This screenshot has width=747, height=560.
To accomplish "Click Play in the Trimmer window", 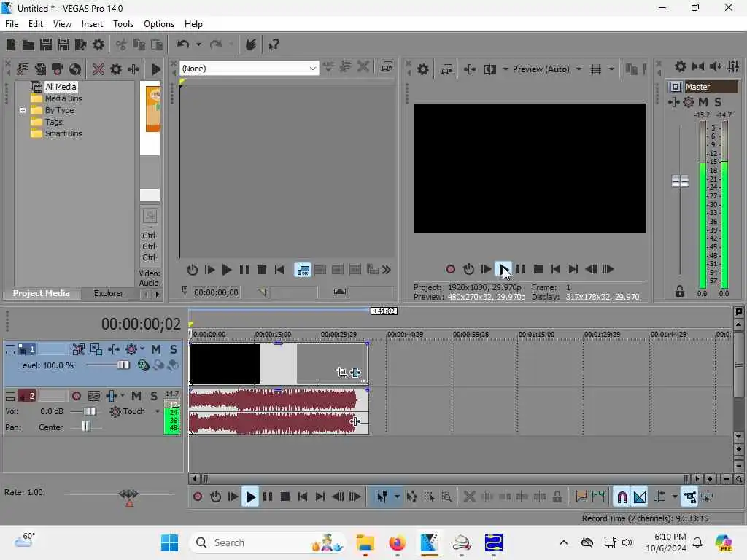I will tap(227, 270).
